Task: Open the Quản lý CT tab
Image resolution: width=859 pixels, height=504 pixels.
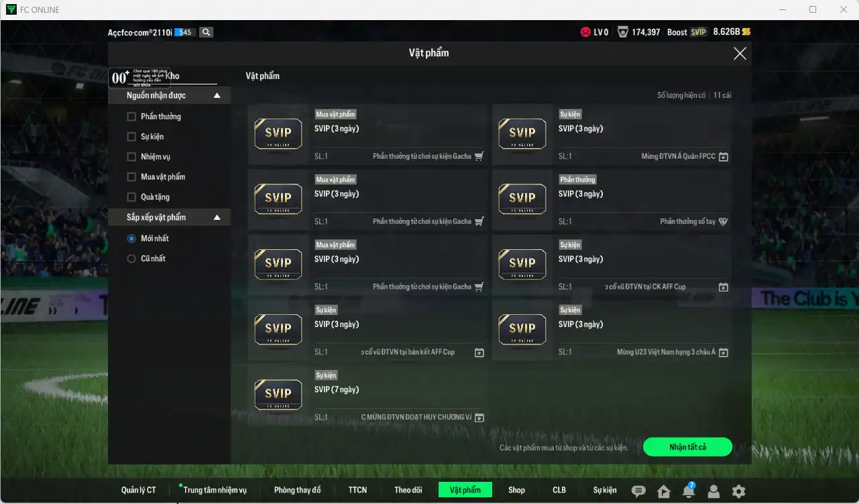Action: coord(138,490)
